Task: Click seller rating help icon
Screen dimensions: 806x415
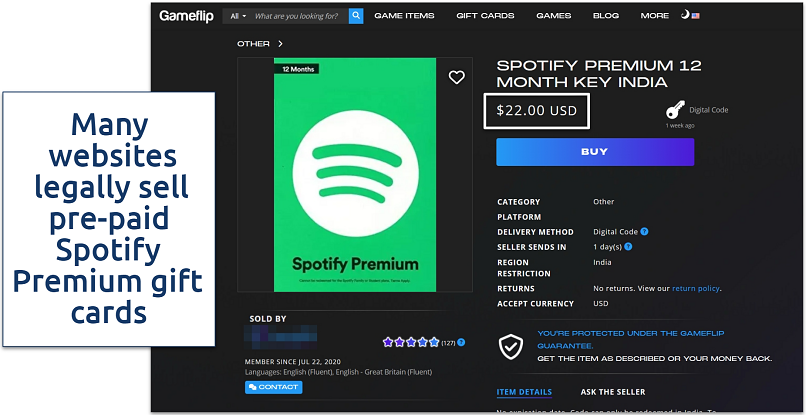Action: pyautogui.click(x=462, y=342)
